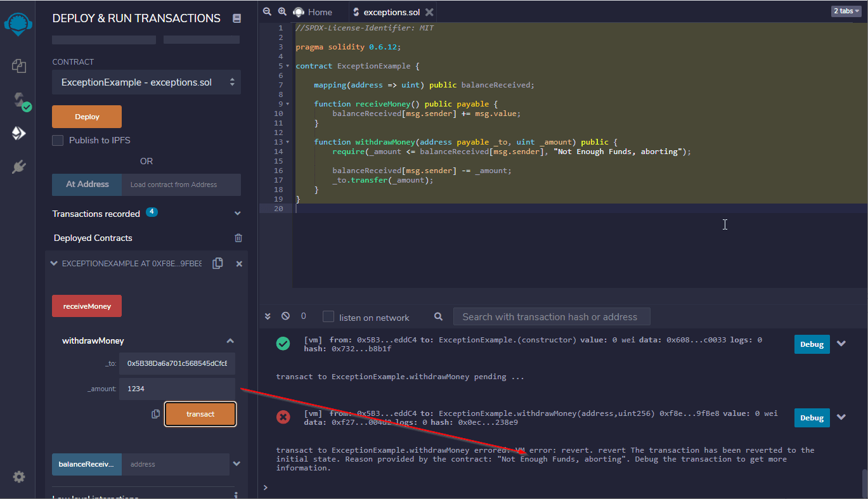Click the balanceReceived getter button
868x499 pixels.
[x=87, y=464]
